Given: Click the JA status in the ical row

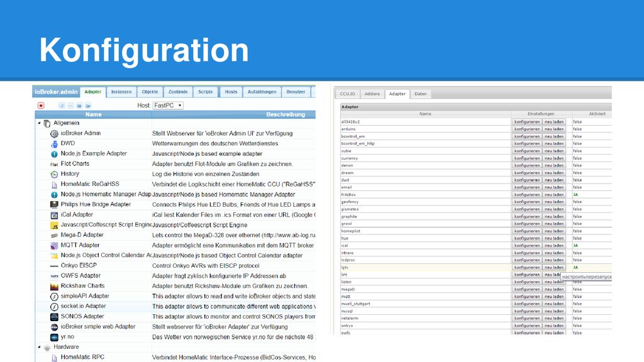Looking at the screenshot, I should click(x=575, y=246).
